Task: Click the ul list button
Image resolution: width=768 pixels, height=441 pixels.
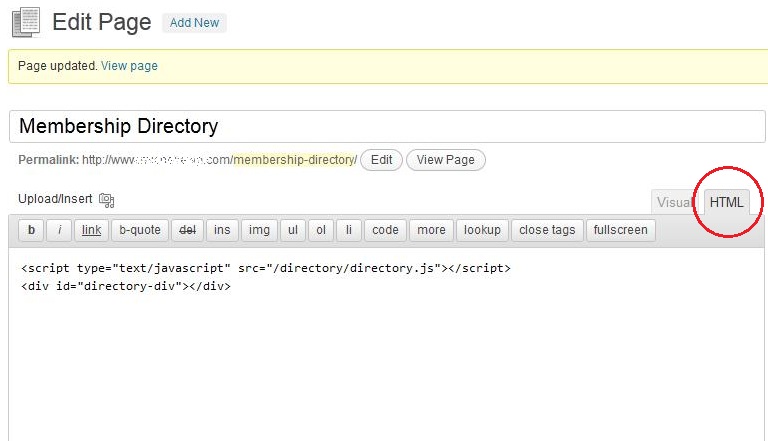Action: tap(293, 230)
